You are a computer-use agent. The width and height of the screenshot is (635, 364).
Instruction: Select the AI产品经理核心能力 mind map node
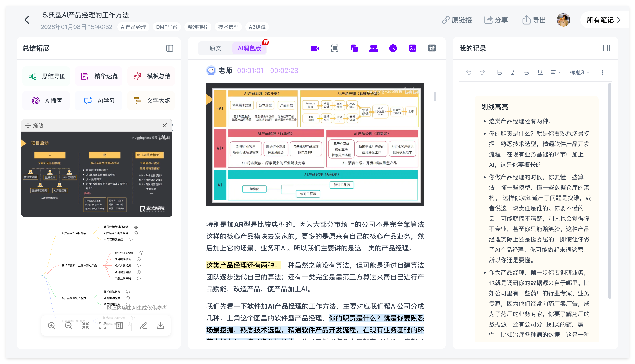click(x=74, y=298)
